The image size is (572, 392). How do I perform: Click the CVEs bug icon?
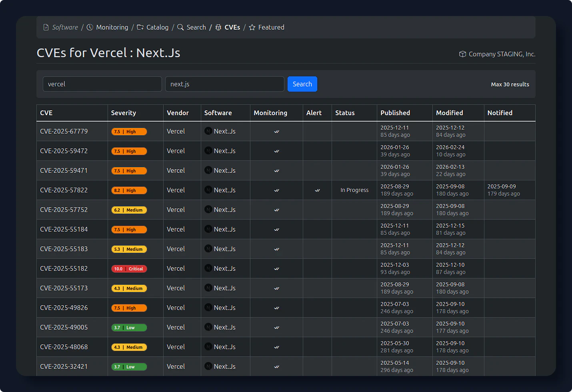coord(218,27)
